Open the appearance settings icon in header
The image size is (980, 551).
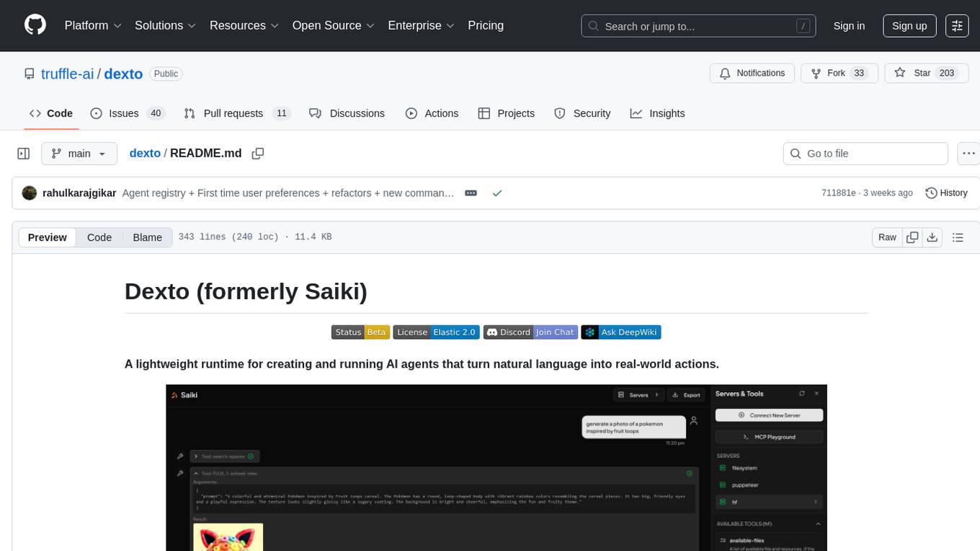[x=957, y=26]
